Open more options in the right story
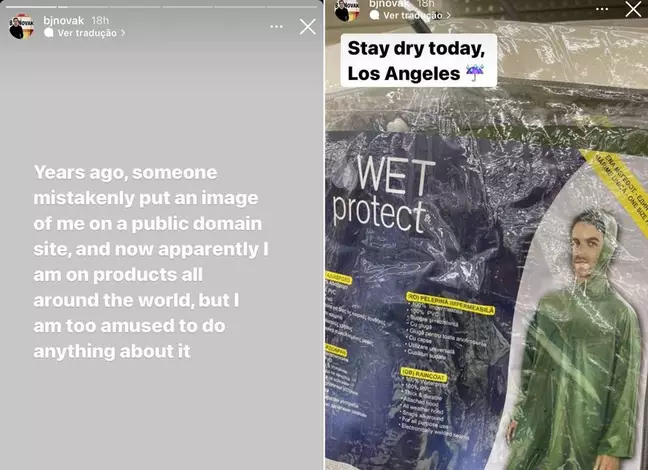The width and height of the screenshot is (648, 470). point(602,9)
